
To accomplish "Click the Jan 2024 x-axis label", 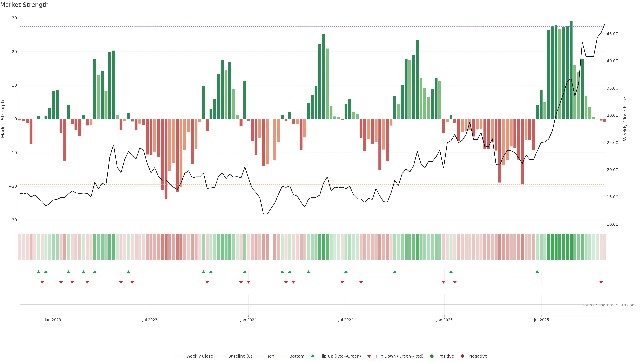I will point(248,320).
